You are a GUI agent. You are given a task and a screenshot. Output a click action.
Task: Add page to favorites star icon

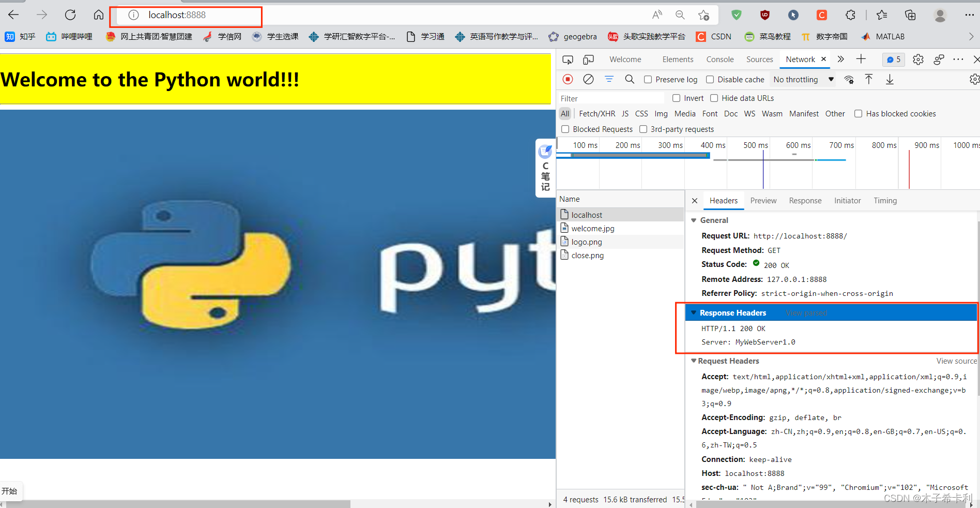pos(703,15)
